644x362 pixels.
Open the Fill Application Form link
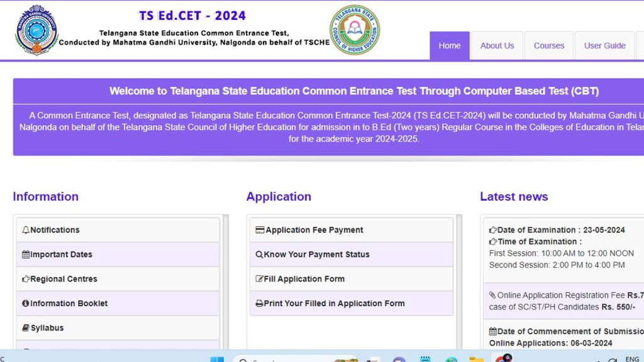pos(304,279)
